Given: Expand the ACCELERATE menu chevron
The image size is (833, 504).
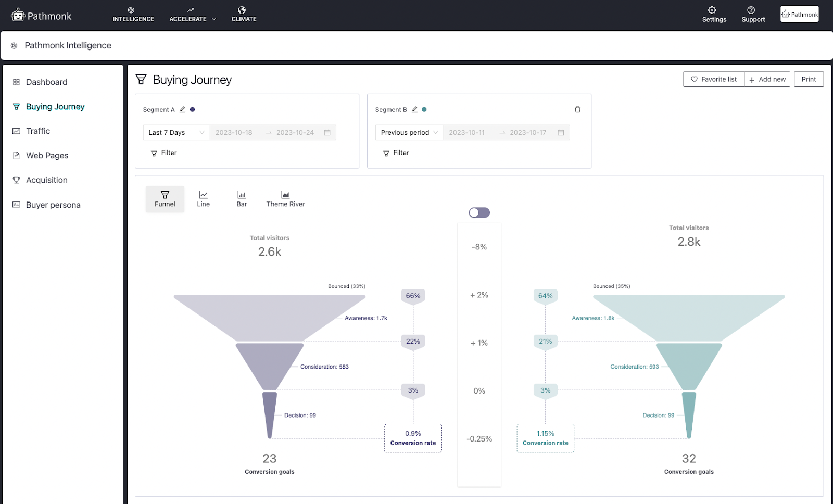Looking at the screenshot, I should [213, 19].
